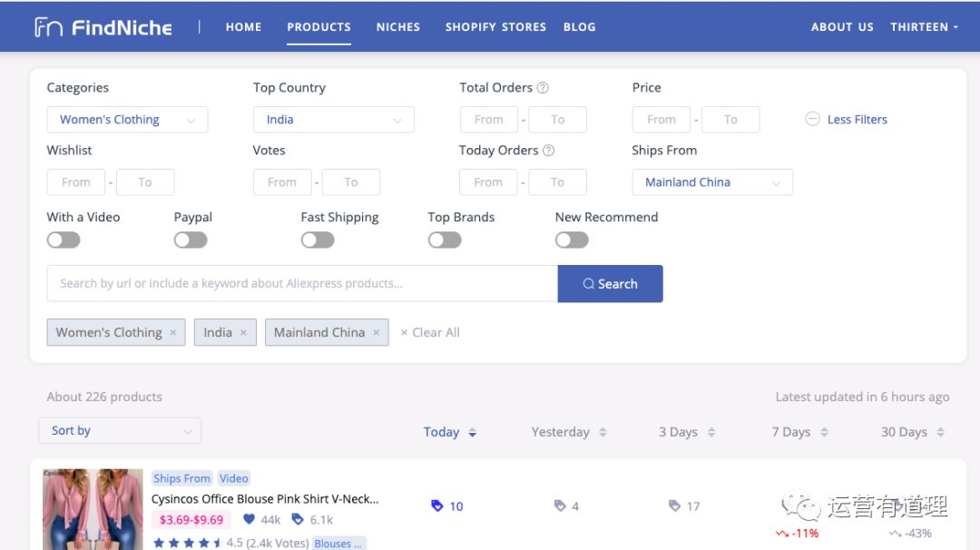Remove the Women's Clothing filter tag
This screenshot has width=980, height=550.
tap(173, 332)
